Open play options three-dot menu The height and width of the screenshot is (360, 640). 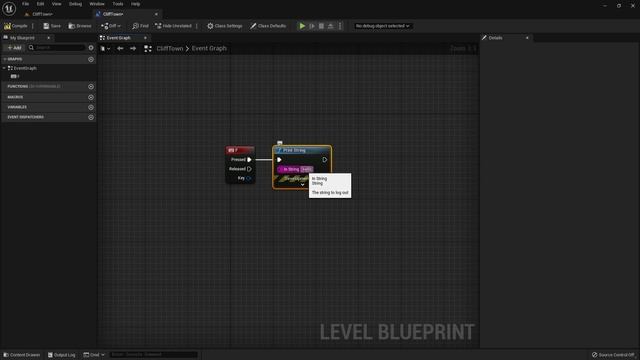coord(340,26)
